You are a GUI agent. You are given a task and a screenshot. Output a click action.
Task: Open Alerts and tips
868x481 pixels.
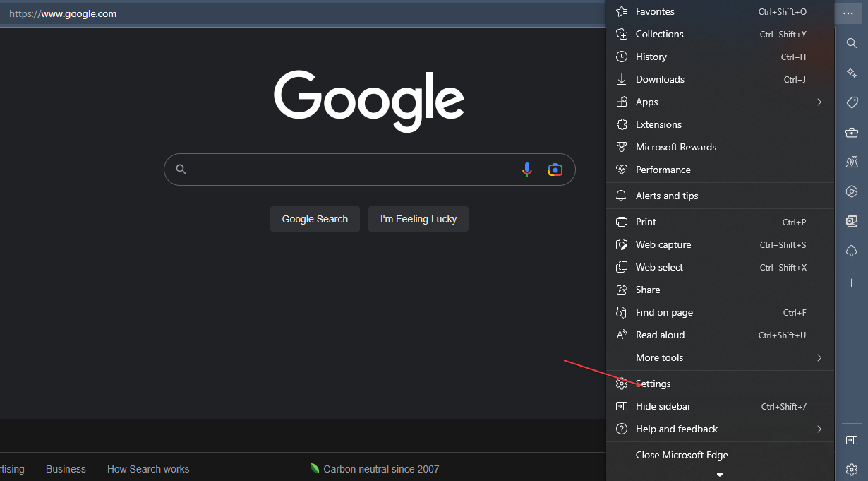[x=720, y=196]
